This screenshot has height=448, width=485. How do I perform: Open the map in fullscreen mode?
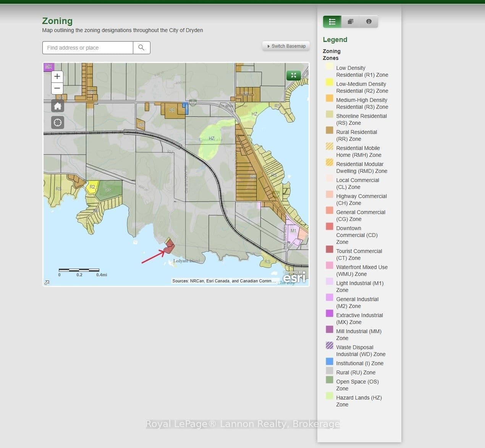pos(294,75)
